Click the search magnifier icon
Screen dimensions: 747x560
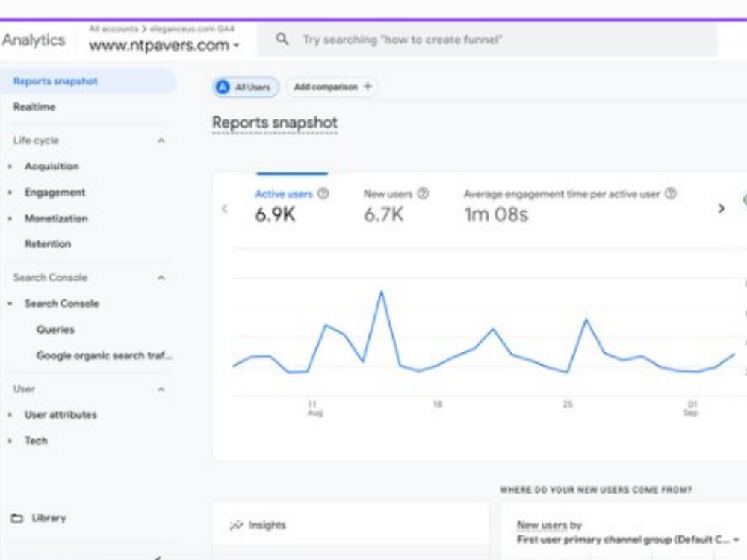pos(282,39)
